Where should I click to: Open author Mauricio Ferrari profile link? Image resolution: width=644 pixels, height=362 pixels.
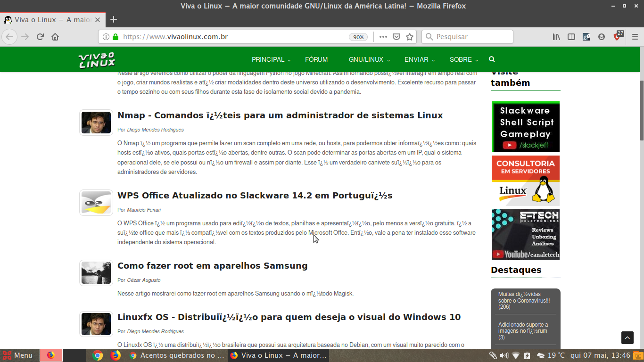coord(144,210)
